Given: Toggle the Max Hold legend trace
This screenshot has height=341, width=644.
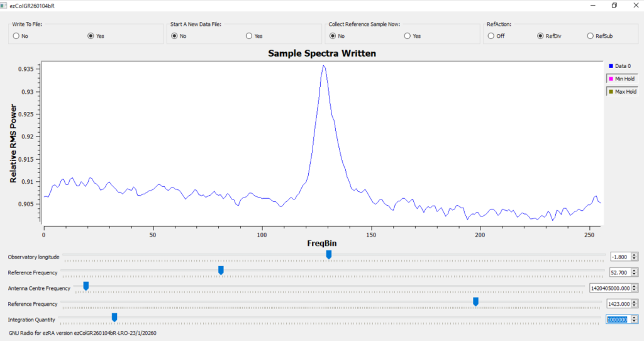Looking at the screenshot, I should (622, 92).
